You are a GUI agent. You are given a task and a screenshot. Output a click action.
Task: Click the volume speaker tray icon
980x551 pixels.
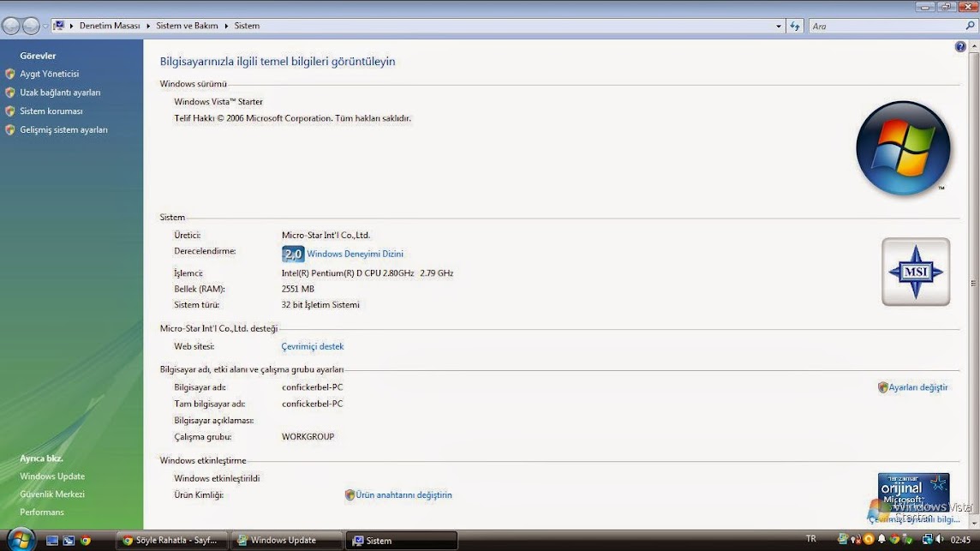click(941, 540)
